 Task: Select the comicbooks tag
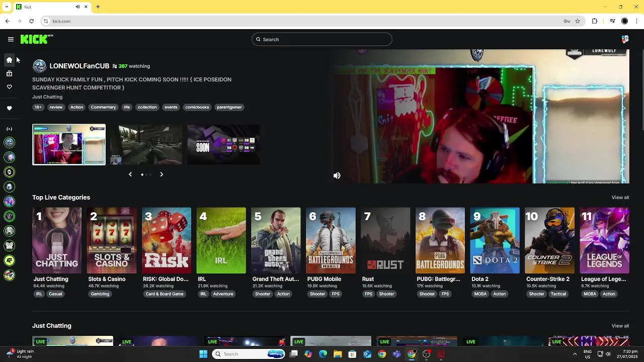point(197,107)
